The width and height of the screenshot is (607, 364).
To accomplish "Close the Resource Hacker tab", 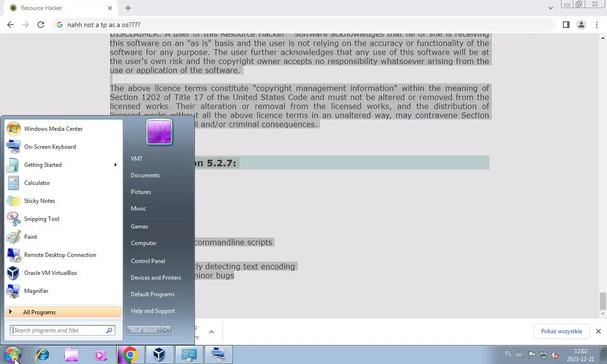I will pyautogui.click(x=110, y=8).
